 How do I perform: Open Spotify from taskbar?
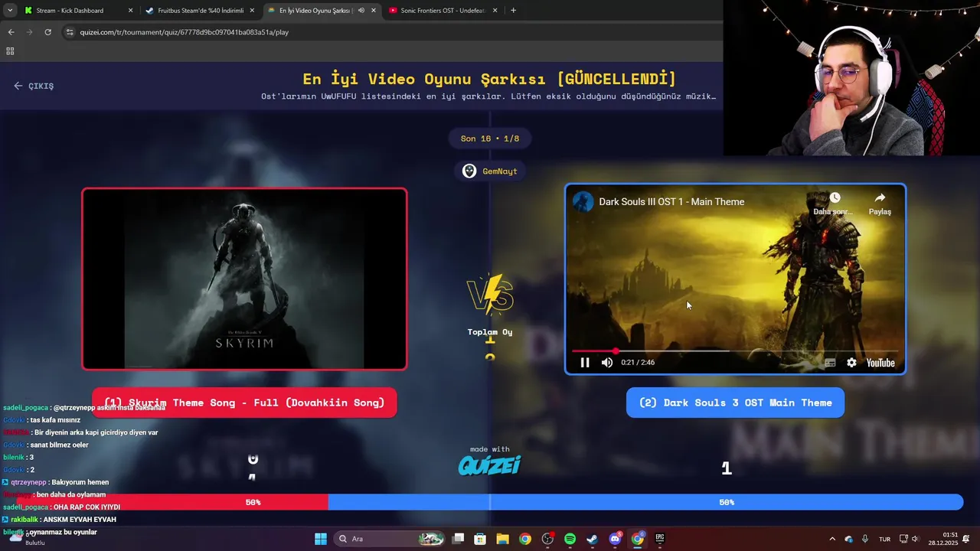click(x=570, y=539)
